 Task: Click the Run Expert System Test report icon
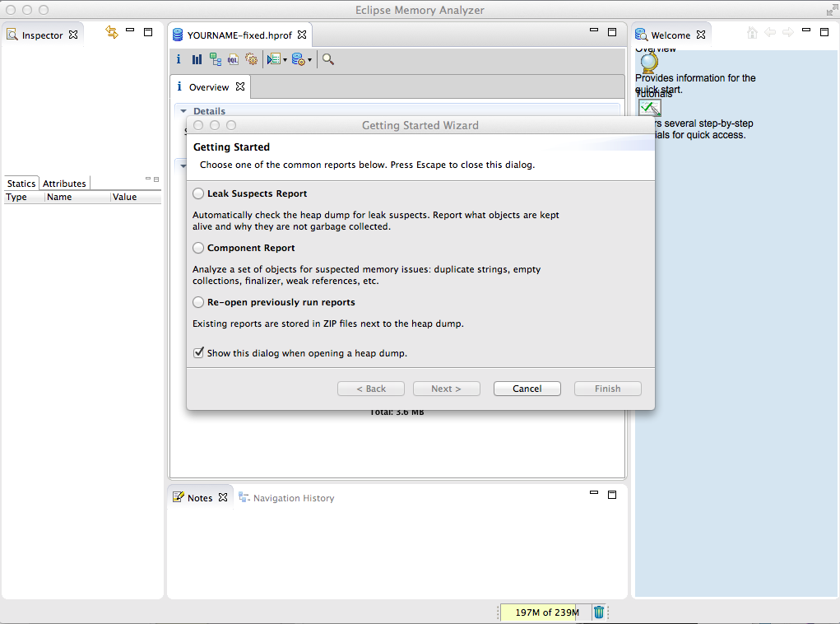274,59
